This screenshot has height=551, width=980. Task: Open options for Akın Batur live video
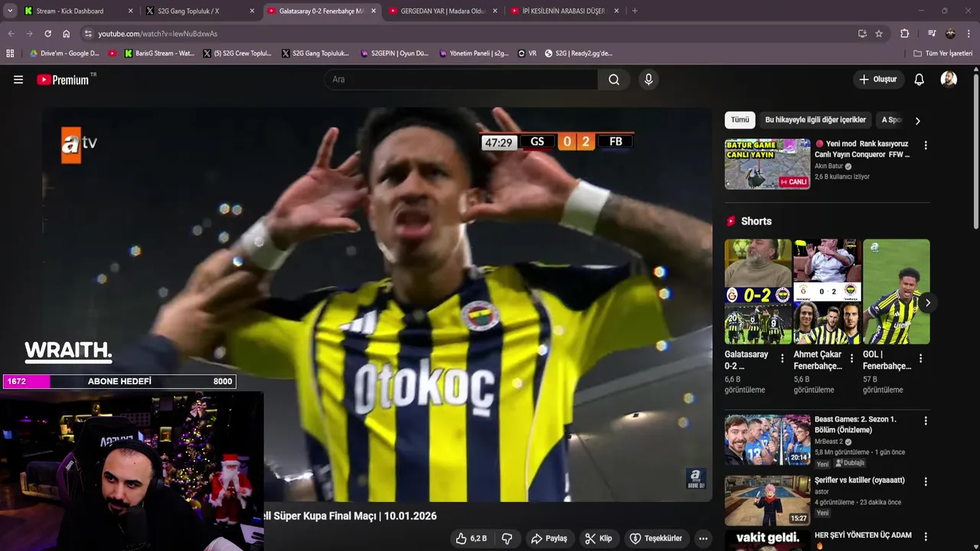pyautogui.click(x=926, y=145)
